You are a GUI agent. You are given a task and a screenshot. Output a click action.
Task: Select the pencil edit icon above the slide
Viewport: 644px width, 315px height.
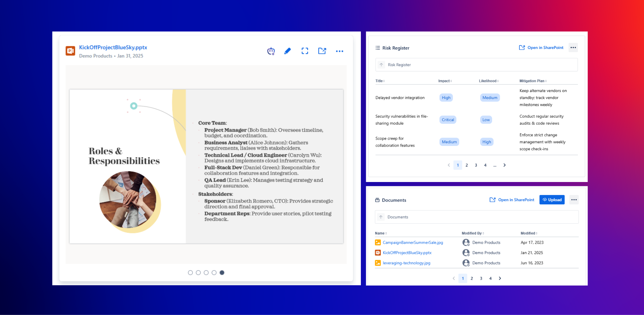coord(287,51)
